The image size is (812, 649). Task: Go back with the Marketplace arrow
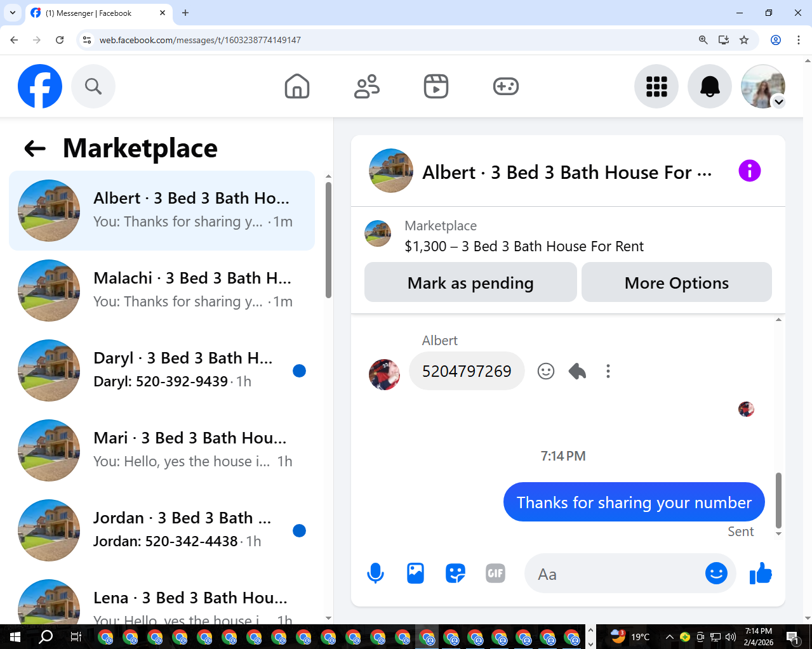[35, 148]
